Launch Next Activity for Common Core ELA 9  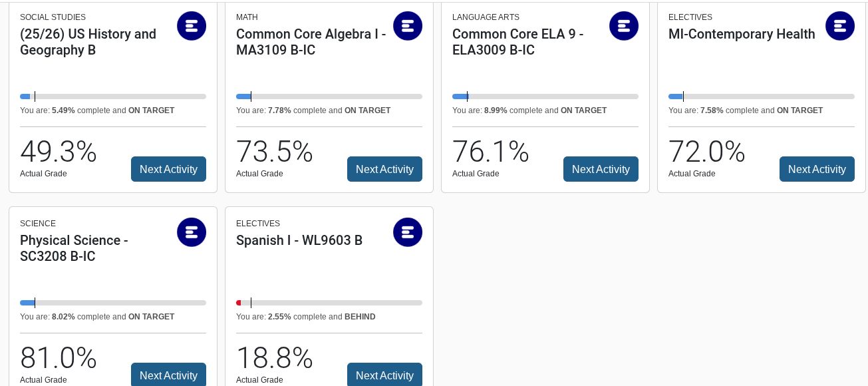click(x=601, y=169)
